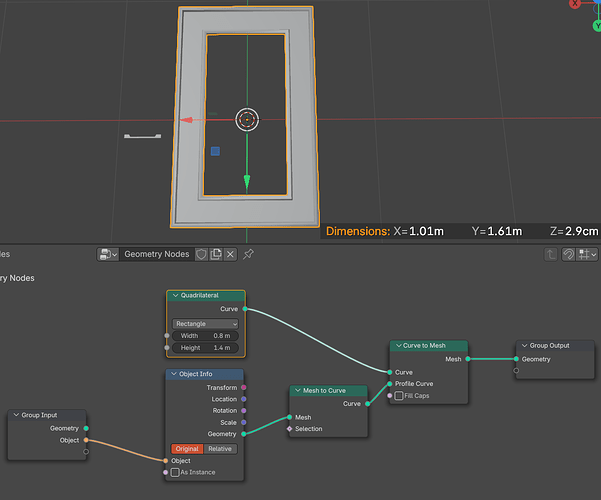Click the X=1.01m dimension readout
601x500 pixels.
[x=419, y=231]
